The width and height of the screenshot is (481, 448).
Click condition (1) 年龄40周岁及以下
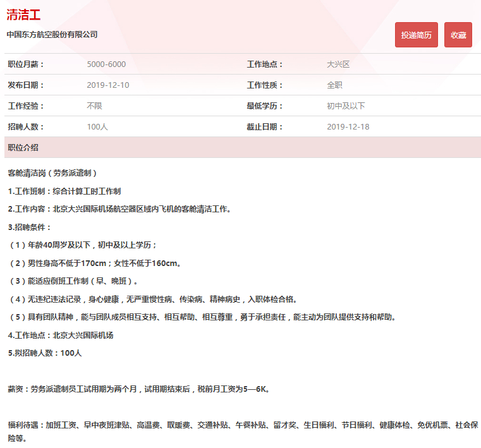(83, 245)
